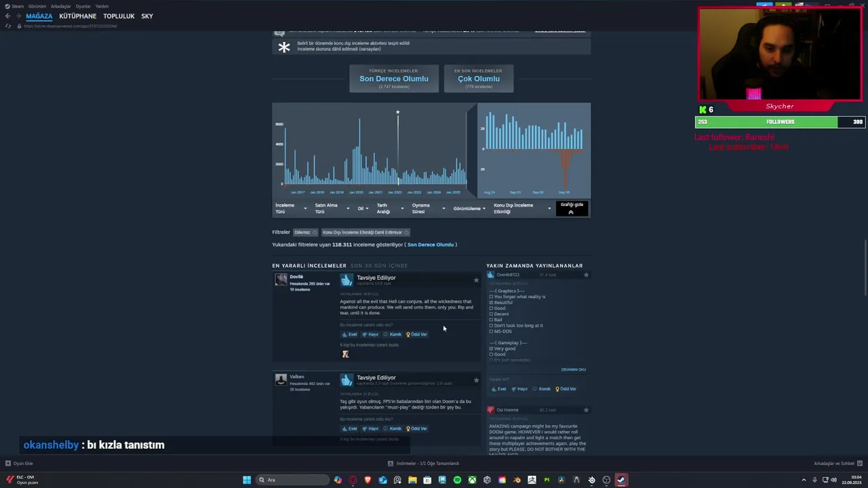This screenshot has height=488, width=868.
Task: Mark Over4kill123's review as Komik
Action: [x=542, y=389]
